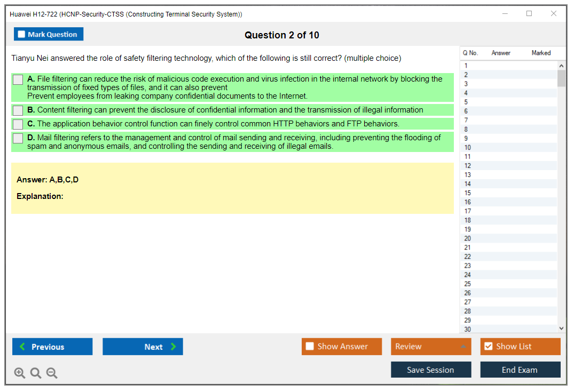Click the Marked column header

pyautogui.click(x=541, y=53)
